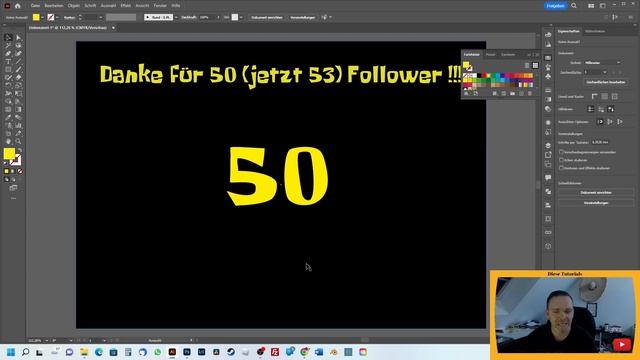
Task: Click the Freigeben button
Action: point(556,6)
